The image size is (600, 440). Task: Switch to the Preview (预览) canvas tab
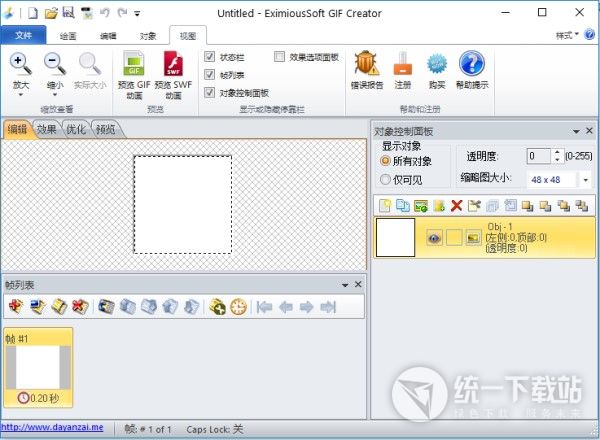click(x=105, y=129)
